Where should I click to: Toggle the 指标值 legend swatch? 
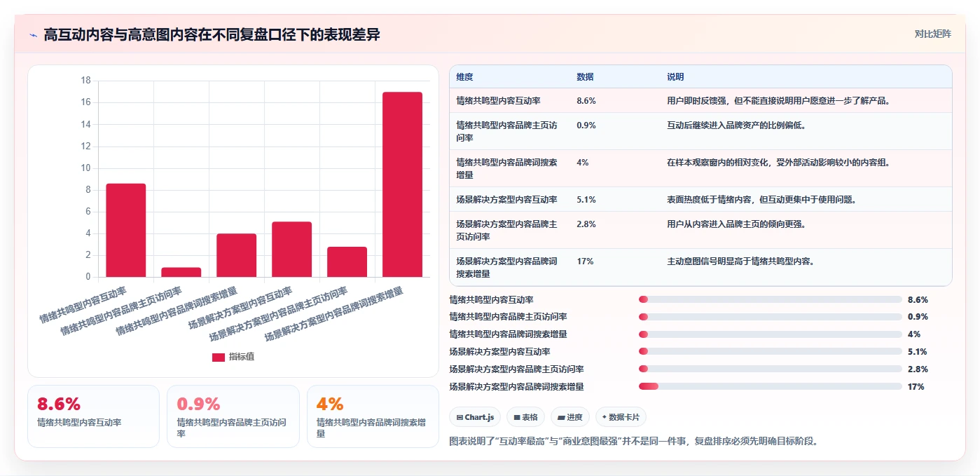pos(219,357)
